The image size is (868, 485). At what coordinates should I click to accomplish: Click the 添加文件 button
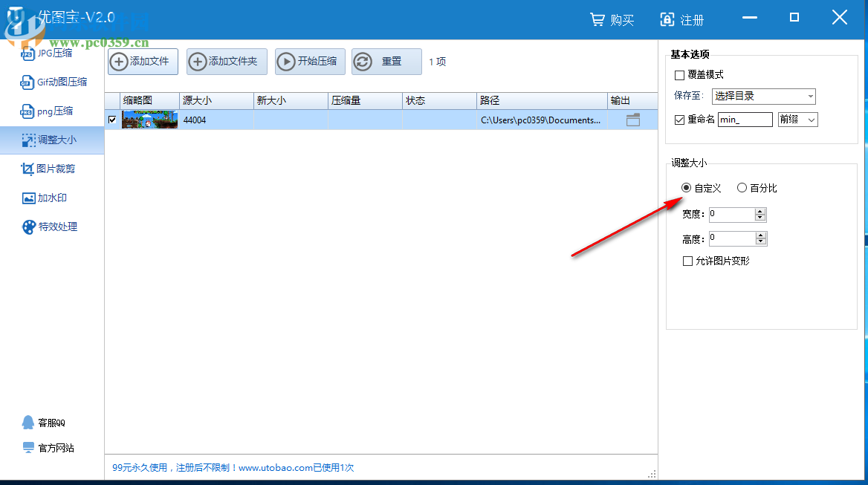click(x=143, y=62)
